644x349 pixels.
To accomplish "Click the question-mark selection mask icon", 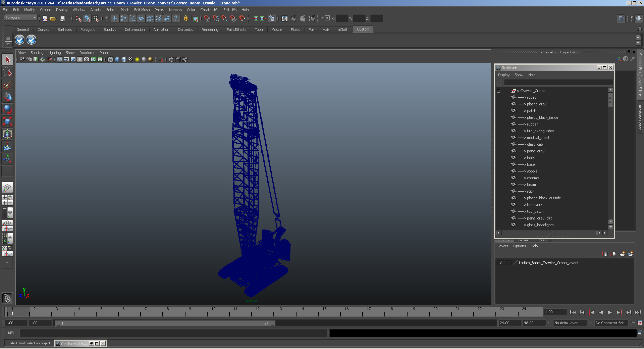I will tap(176, 18).
